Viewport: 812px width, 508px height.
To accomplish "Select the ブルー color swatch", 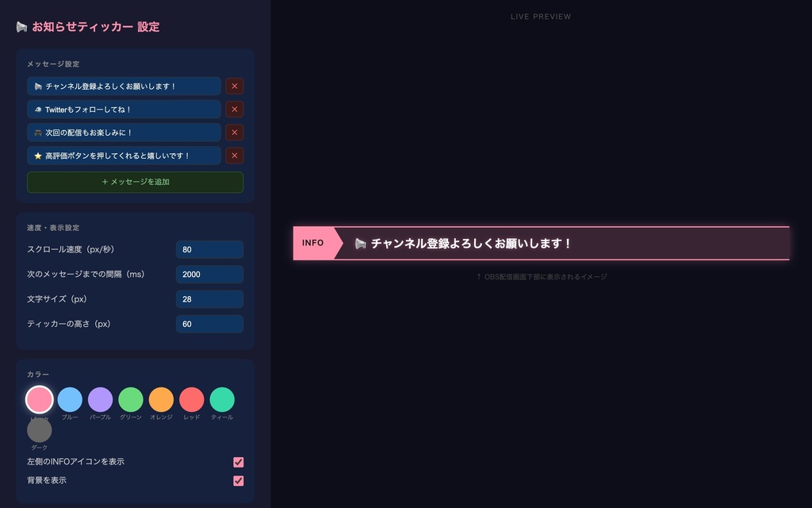I will 70,399.
